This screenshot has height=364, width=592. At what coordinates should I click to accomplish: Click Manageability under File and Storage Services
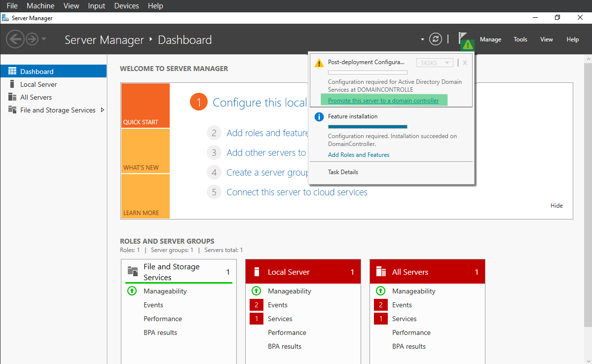click(165, 291)
